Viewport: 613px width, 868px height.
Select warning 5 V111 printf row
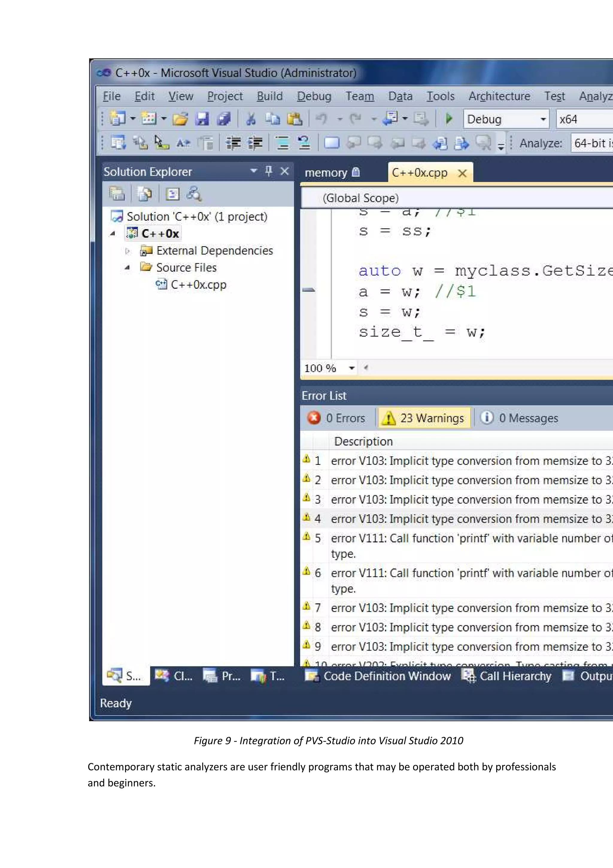(x=457, y=545)
